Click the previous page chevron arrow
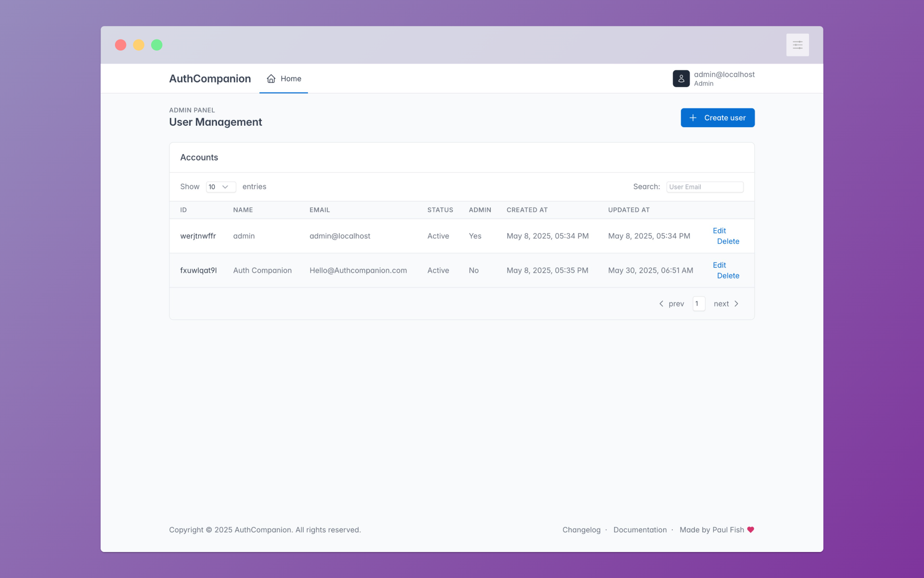Viewport: 924px width, 578px height. pyautogui.click(x=661, y=303)
